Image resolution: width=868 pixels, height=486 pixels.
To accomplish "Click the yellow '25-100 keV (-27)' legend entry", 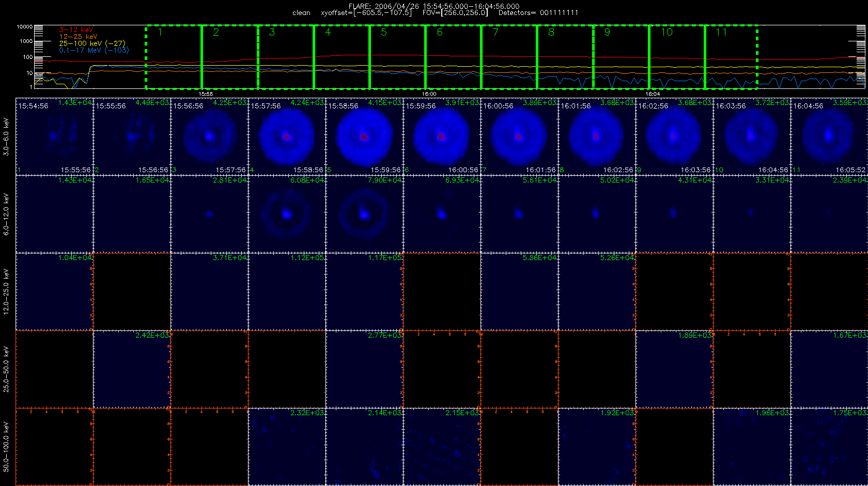I will pyautogui.click(x=92, y=43).
